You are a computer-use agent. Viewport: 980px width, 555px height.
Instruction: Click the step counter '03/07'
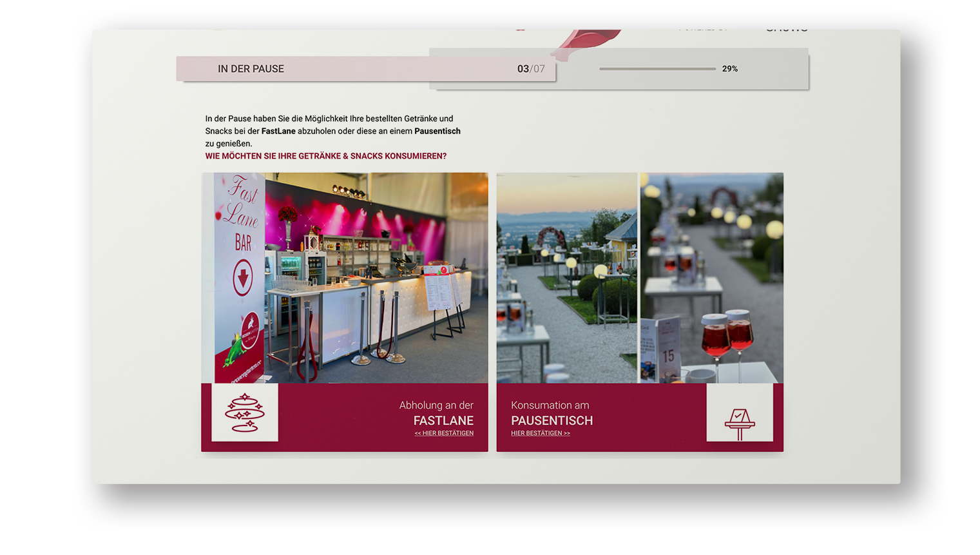click(531, 69)
